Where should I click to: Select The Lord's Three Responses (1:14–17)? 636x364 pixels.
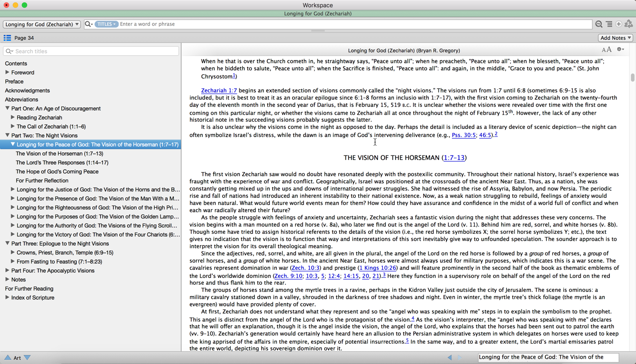62,163
